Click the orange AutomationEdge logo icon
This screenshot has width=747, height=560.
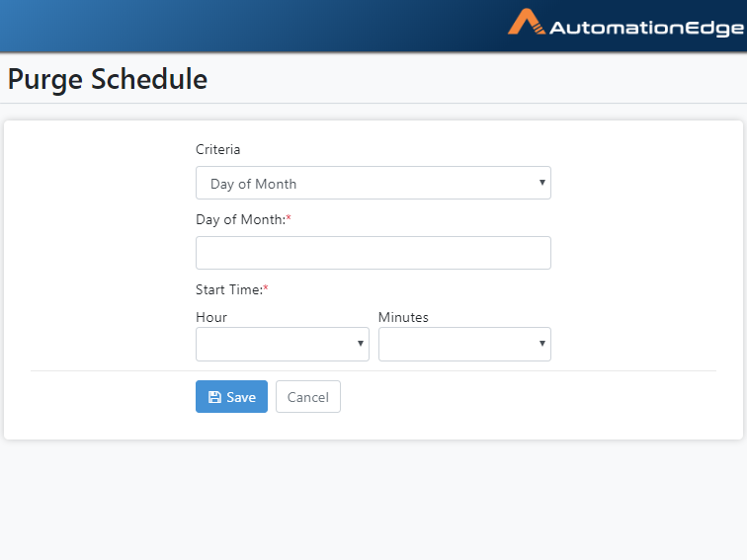tap(527, 22)
